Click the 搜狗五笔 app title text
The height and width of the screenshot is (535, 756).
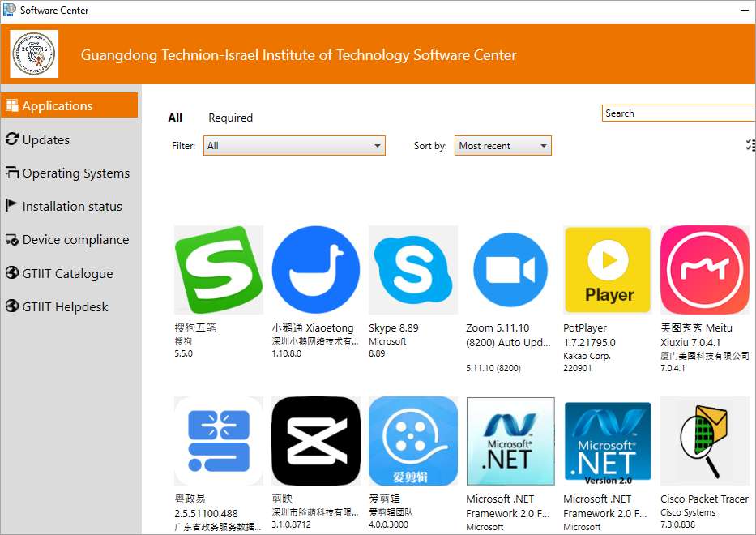(x=195, y=328)
